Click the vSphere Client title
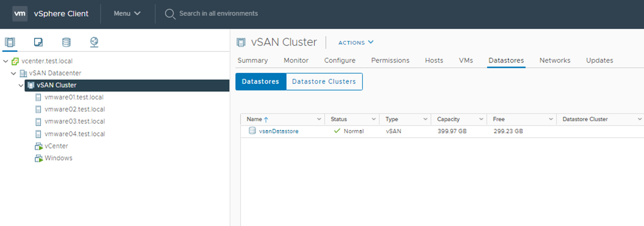644x226 pixels. [x=61, y=14]
